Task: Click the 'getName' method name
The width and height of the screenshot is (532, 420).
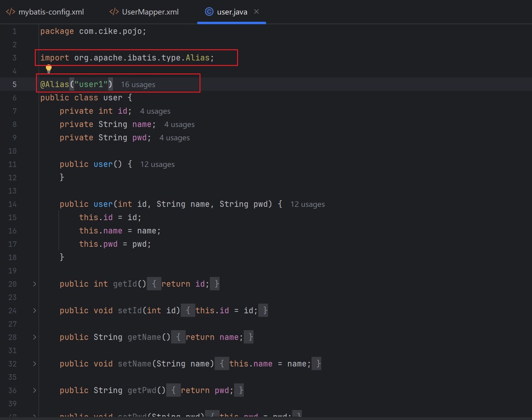Action: 145,337
